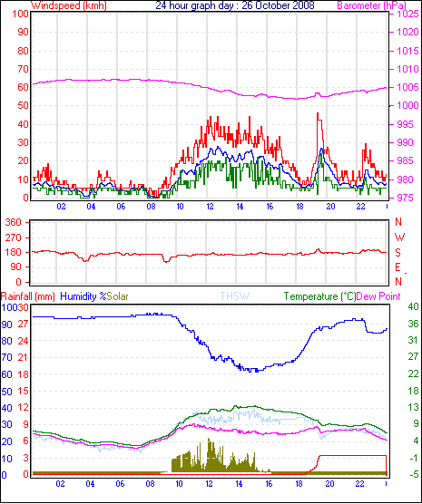Click hour label 12 under the windspeed chart

tap(210, 207)
